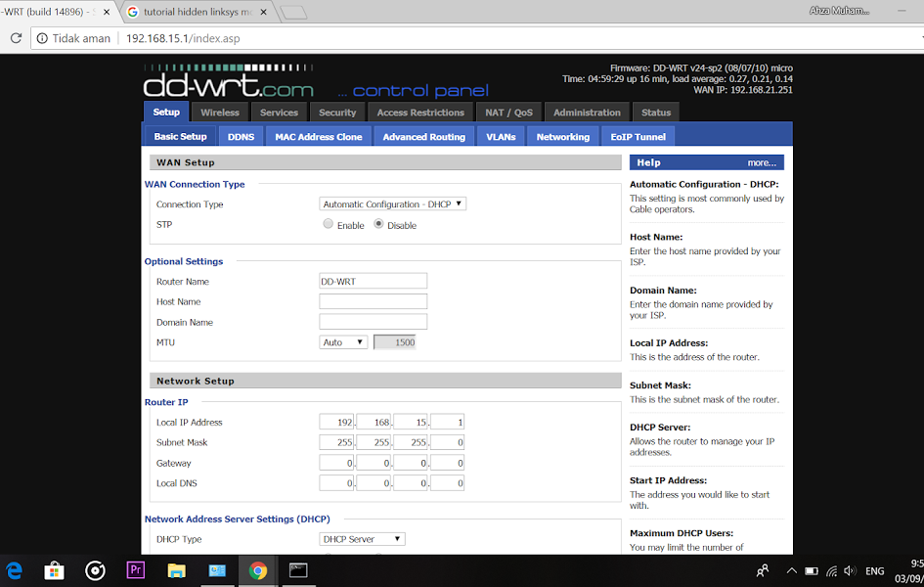Click the 'more...' link in Help panel

coord(761,161)
